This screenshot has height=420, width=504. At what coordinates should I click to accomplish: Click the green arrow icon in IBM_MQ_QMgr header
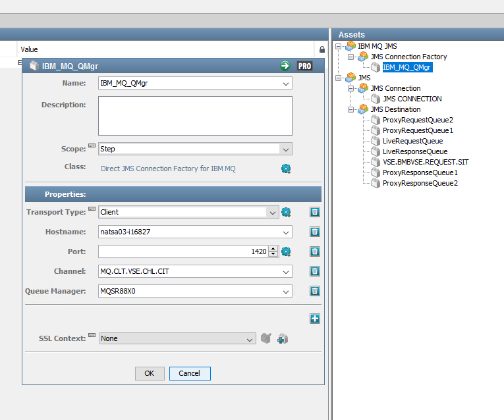[x=285, y=66]
